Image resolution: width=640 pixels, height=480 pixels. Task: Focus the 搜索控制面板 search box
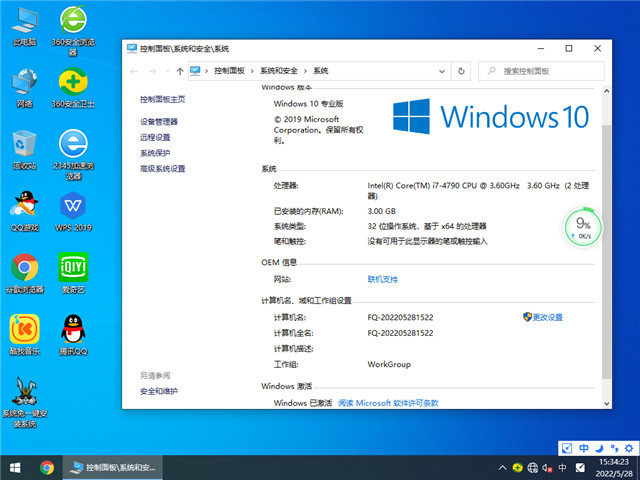(541, 71)
